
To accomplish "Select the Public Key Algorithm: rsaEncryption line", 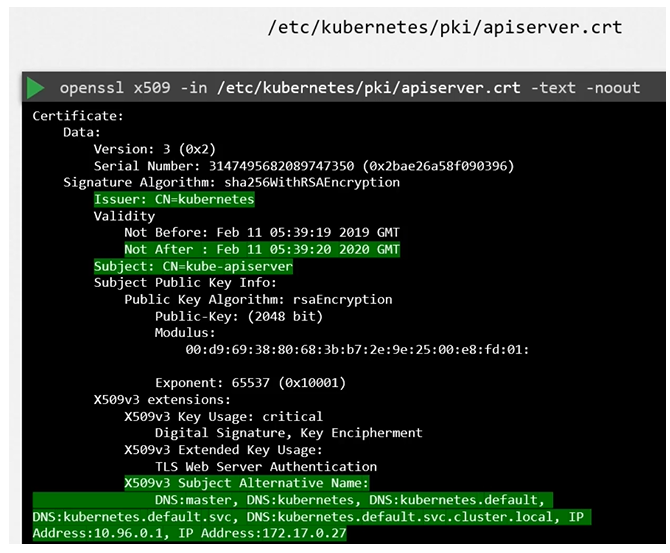I will 258,300.
